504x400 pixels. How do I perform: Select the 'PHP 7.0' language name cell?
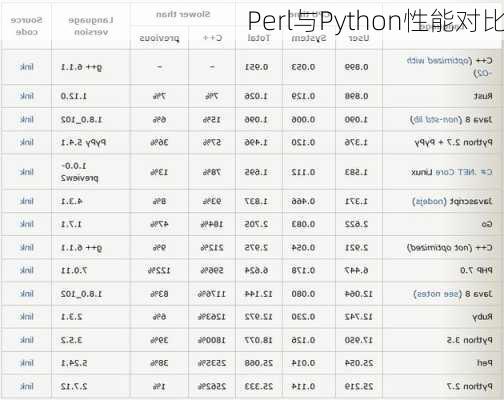click(476, 270)
